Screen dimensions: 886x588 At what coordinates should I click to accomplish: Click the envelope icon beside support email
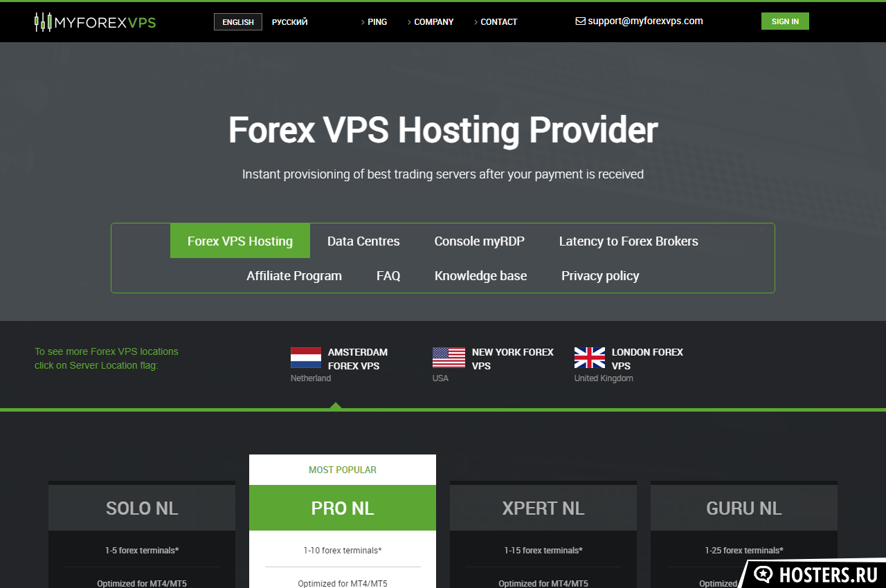[580, 21]
